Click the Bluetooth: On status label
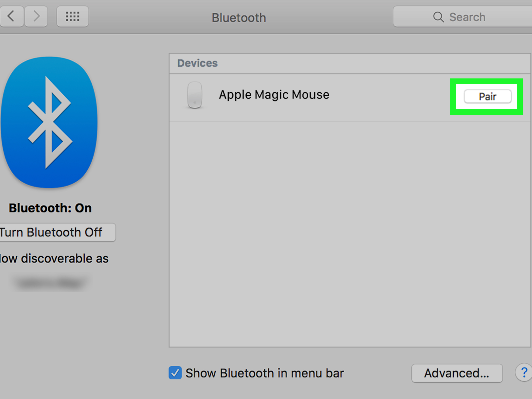This screenshot has width=532, height=399. tap(50, 208)
